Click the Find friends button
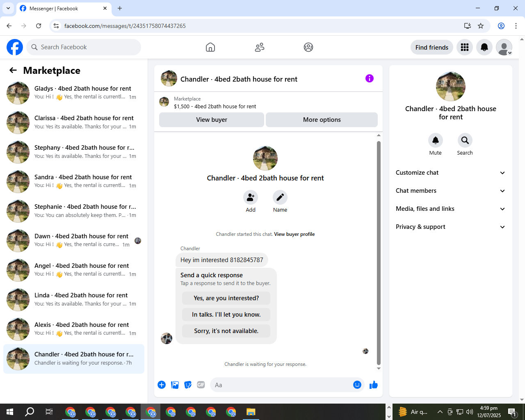 click(x=432, y=47)
